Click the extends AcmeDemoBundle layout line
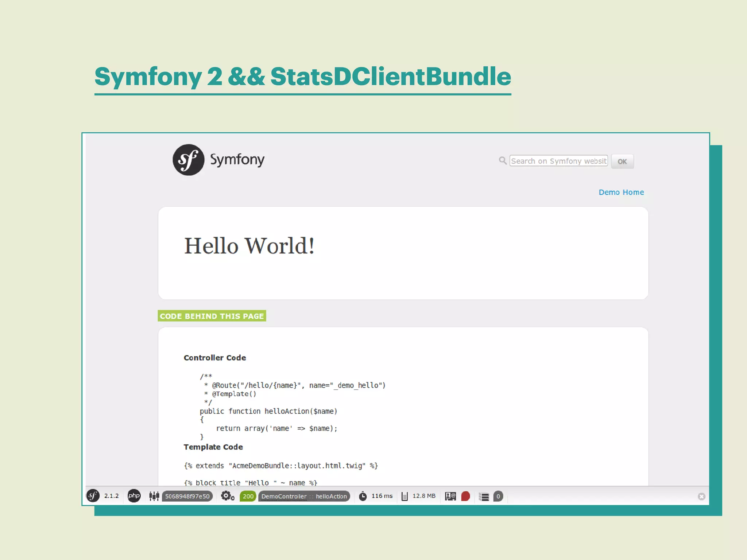Image resolution: width=747 pixels, height=560 pixels. (x=281, y=466)
